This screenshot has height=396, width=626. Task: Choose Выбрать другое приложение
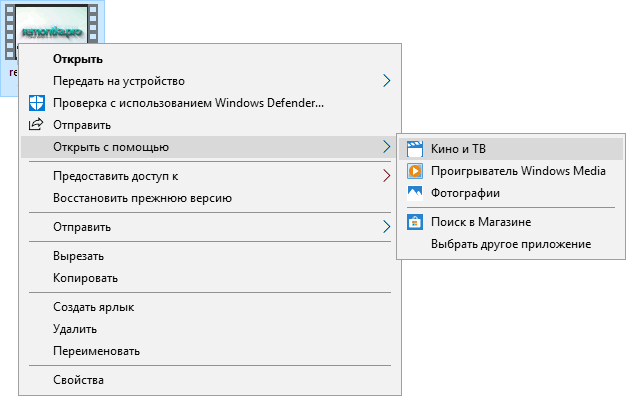[511, 244]
